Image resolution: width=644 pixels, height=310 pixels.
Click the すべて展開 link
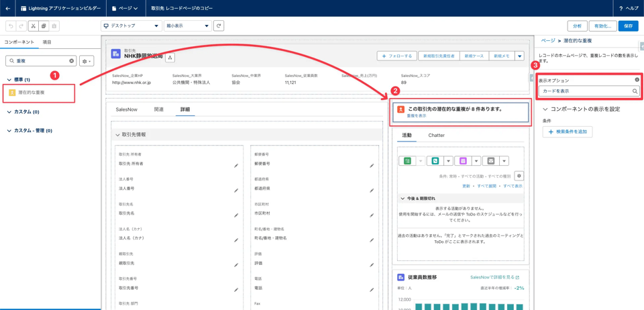(486, 186)
